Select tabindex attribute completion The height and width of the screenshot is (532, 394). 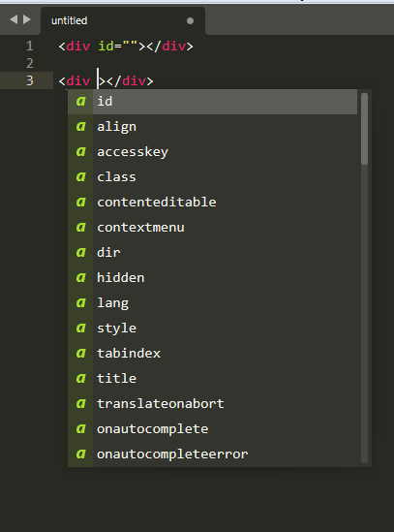213,353
